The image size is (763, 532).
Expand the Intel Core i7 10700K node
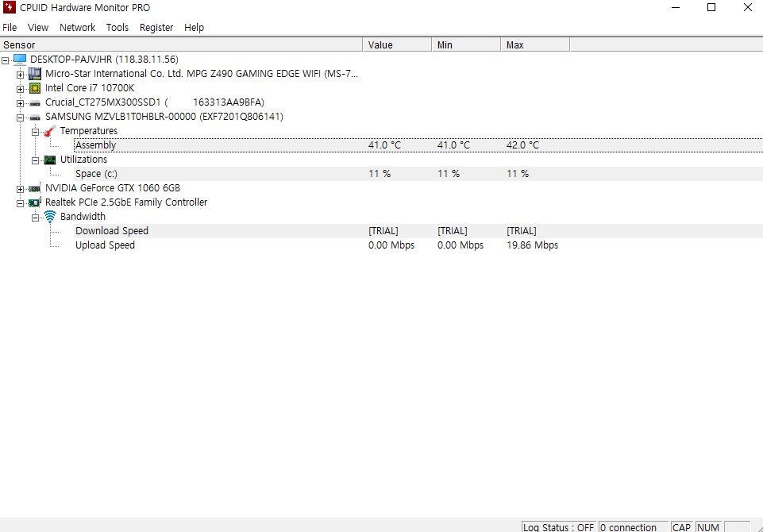[x=20, y=89]
